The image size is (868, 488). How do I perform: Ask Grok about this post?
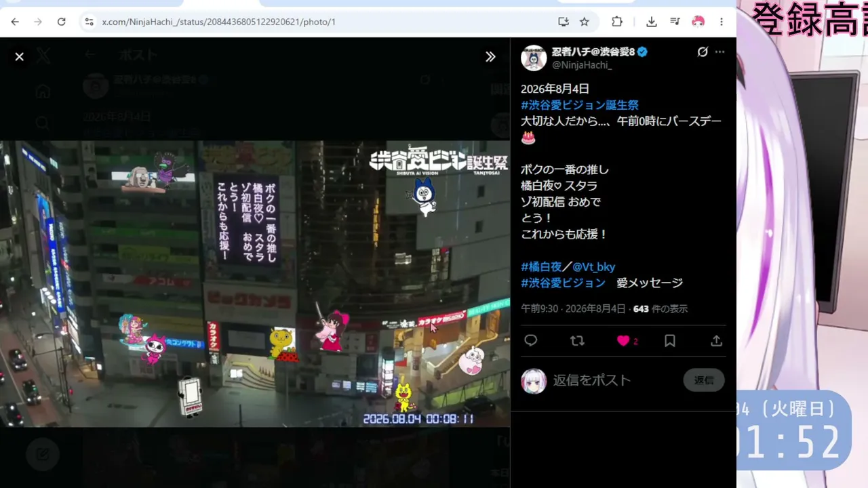click(703, 52)
